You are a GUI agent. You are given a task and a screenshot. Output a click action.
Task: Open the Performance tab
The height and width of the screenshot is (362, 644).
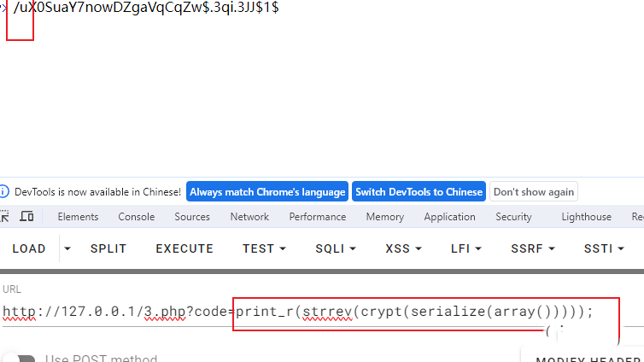[x=318, y=217]
